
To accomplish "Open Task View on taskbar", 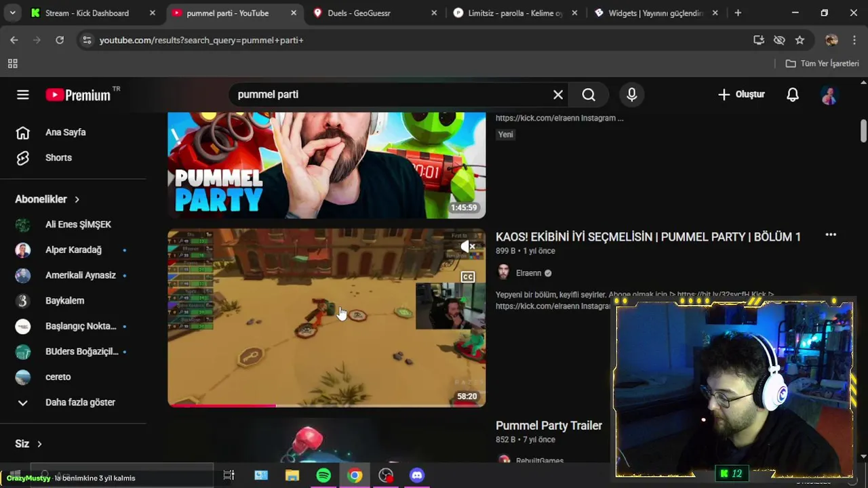I will click(229, 476).
